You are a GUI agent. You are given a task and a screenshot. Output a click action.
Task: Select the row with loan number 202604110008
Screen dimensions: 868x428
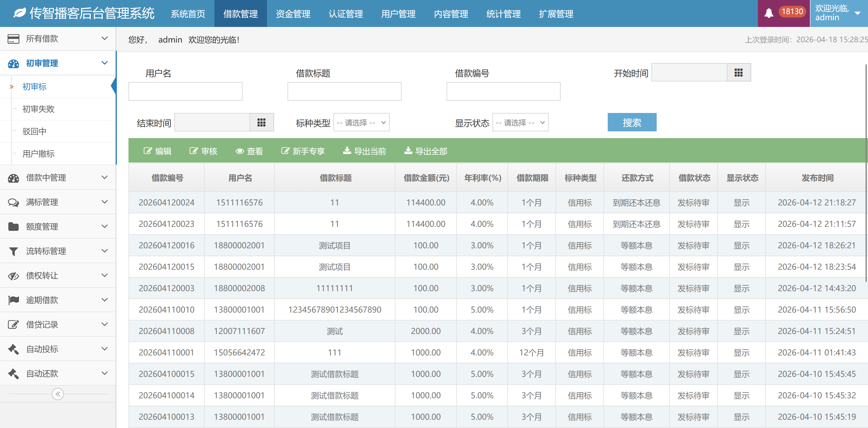[166, 331]
